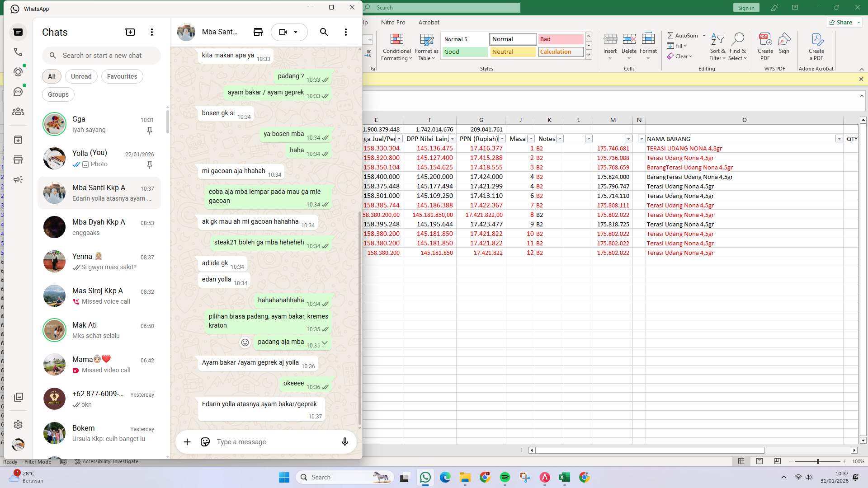Image resolution: width=868 pixels, height=488 pixels.
Task: Open the Status tab in WhatsApp sidebar
Action: [18, 71]
